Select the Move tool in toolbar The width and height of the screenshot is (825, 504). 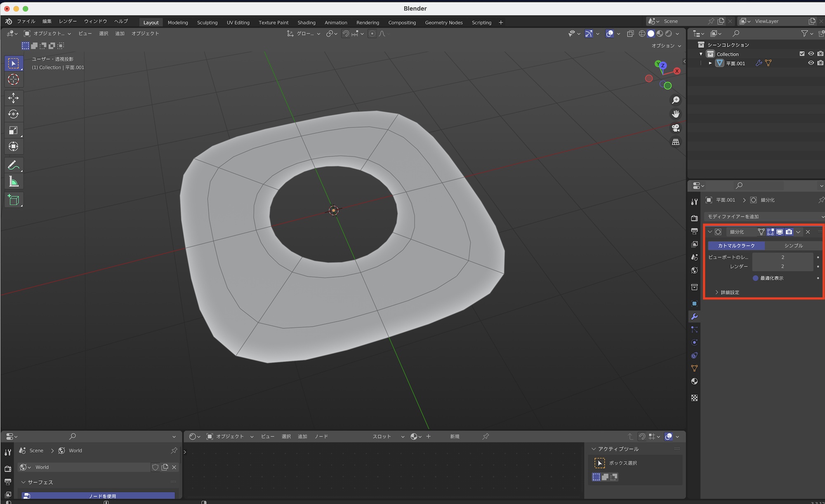[x=13, y=98]
